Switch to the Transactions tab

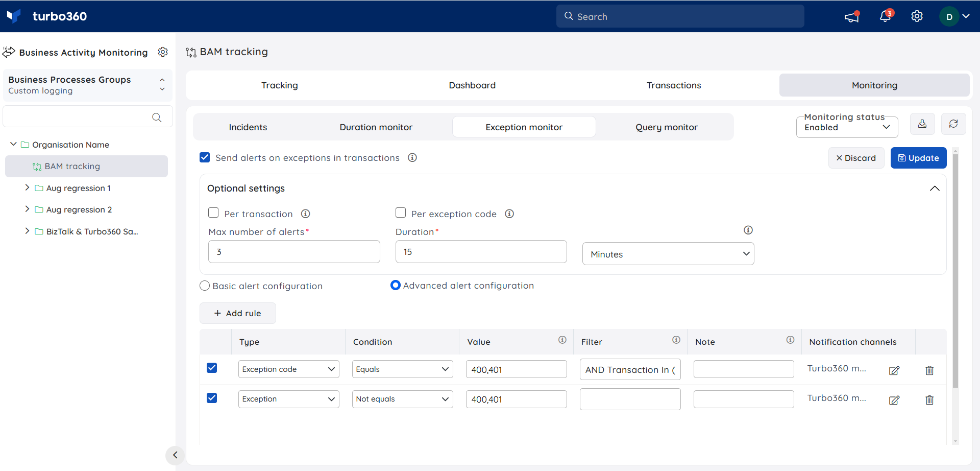point(674,85)
